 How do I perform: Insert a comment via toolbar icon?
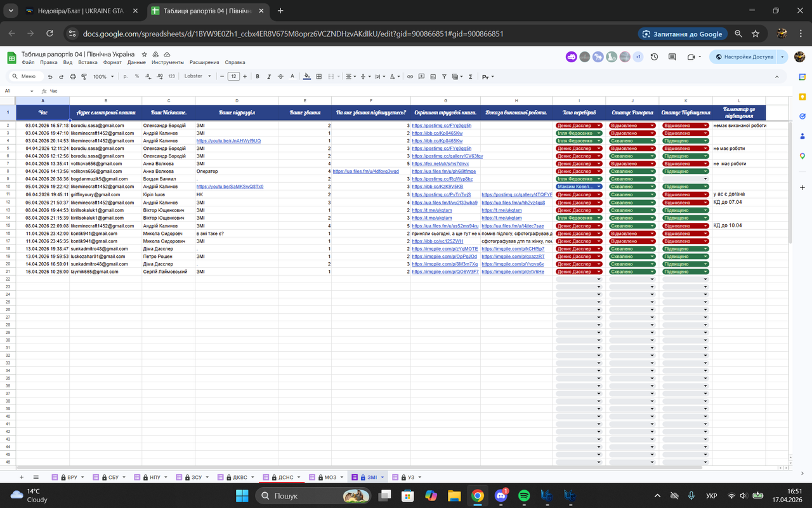(422, 76)
